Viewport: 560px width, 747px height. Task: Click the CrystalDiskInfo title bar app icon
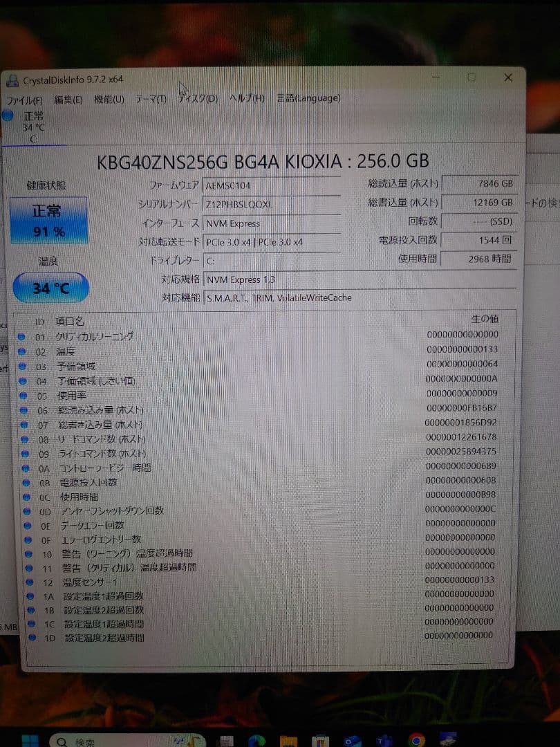(x=12, y=81)
